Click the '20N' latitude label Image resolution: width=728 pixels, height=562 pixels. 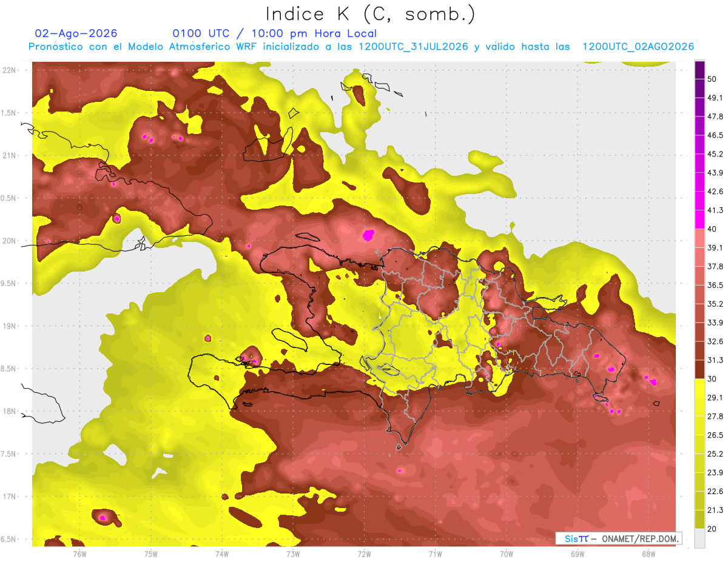pos(10,241)
